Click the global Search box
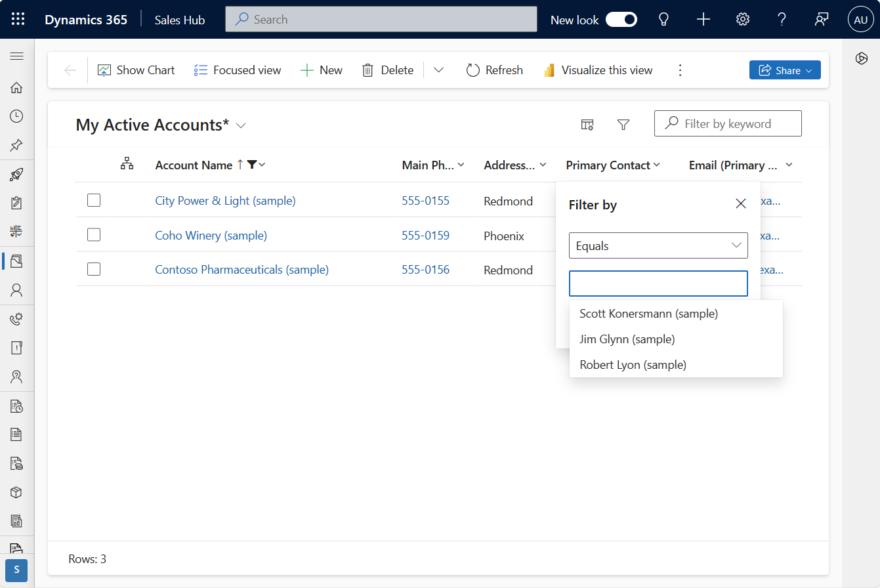The height and width of the screenshot is (588, 880). 381,20
